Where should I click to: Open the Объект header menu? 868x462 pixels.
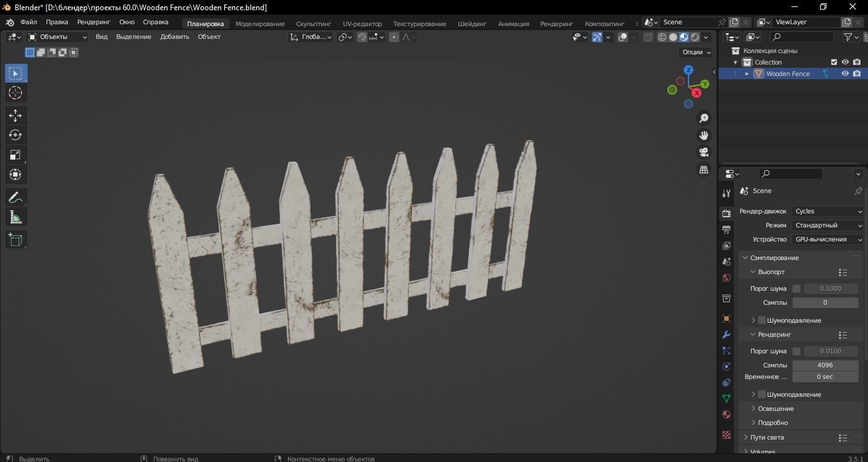pos(209,37)
